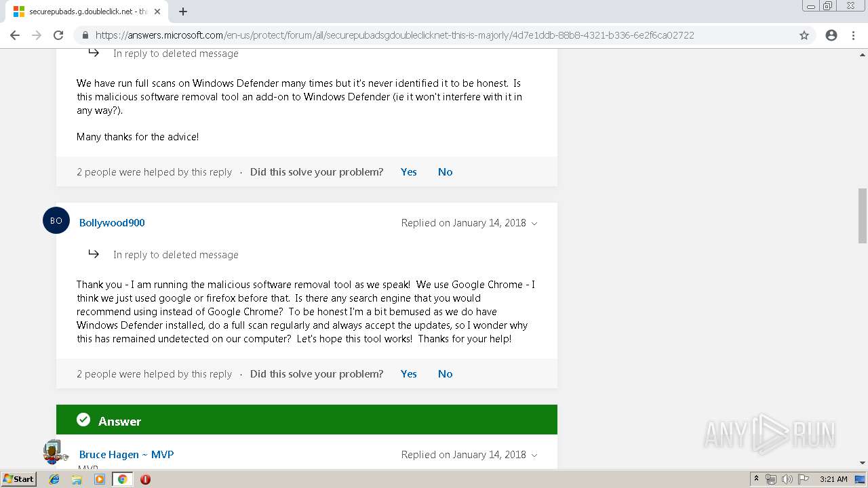
Task: Bookmark this page with the star icon
Action: (804, 35)
